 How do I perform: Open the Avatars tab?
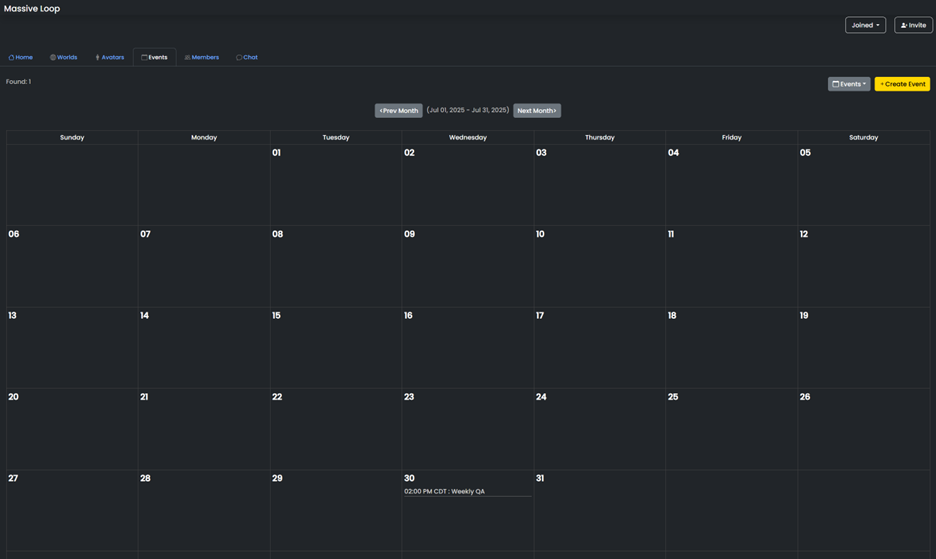[x=109, y=57]
